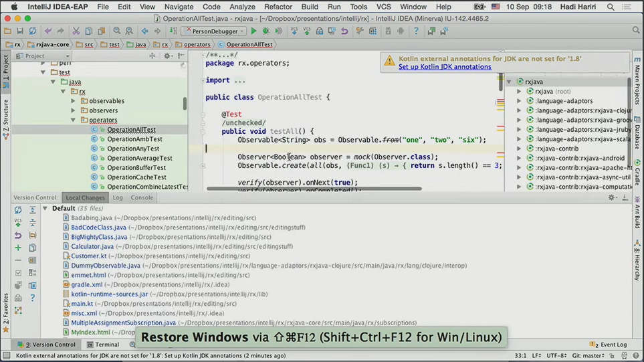Image resolution: width=644 pixels, height=362 pixels.
Task: Open the VCS menu
Action: (384, 7)
